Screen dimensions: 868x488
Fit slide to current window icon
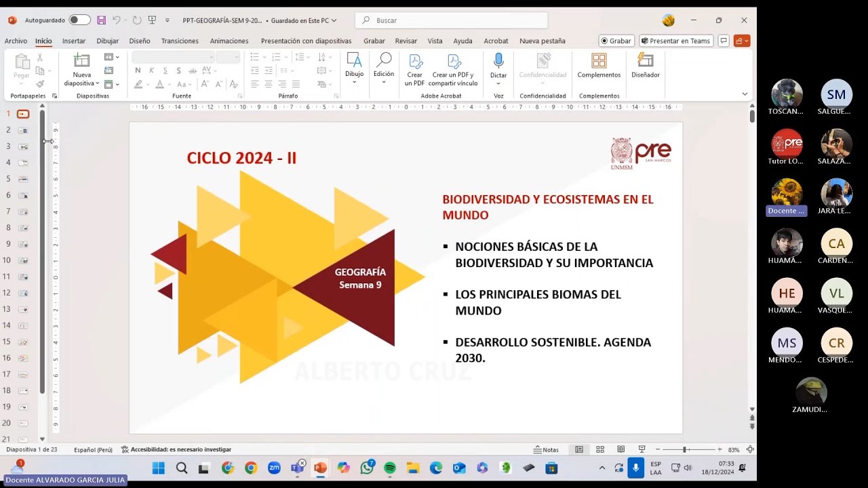coord(749,449)
